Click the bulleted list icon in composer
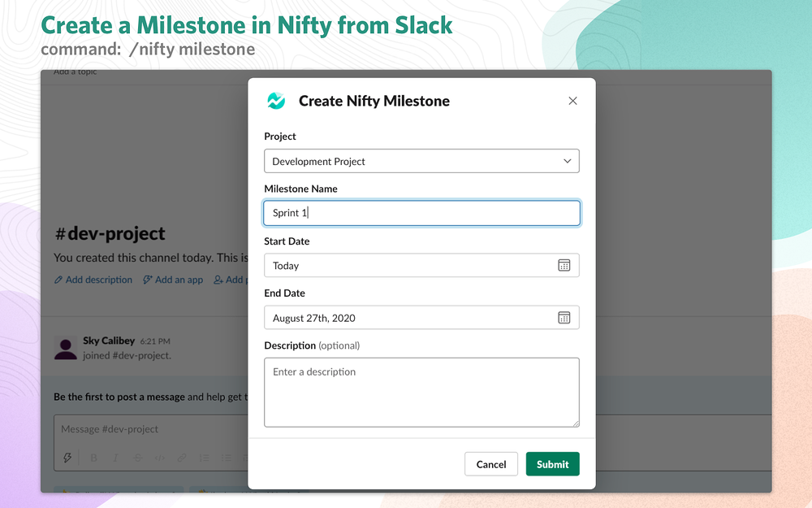Screen dimensions: 812x508 (227, 458)
